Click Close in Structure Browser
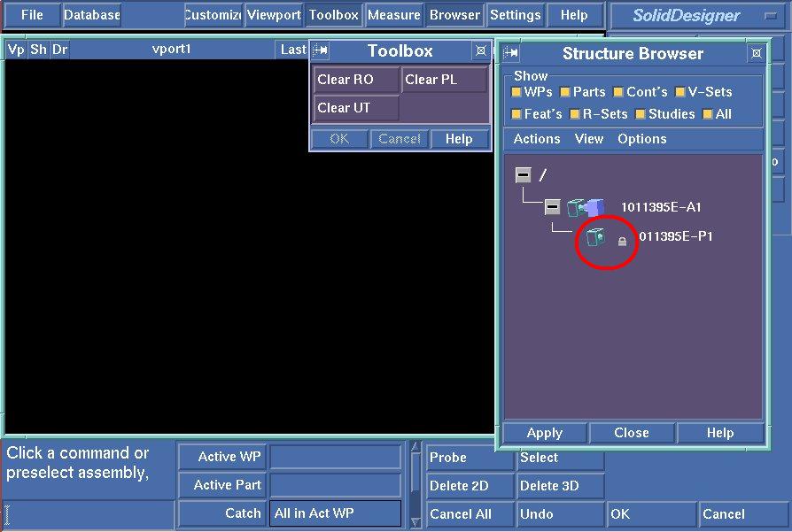The height and width of the screenshot is (532, 792). click(x=632, y=433)
